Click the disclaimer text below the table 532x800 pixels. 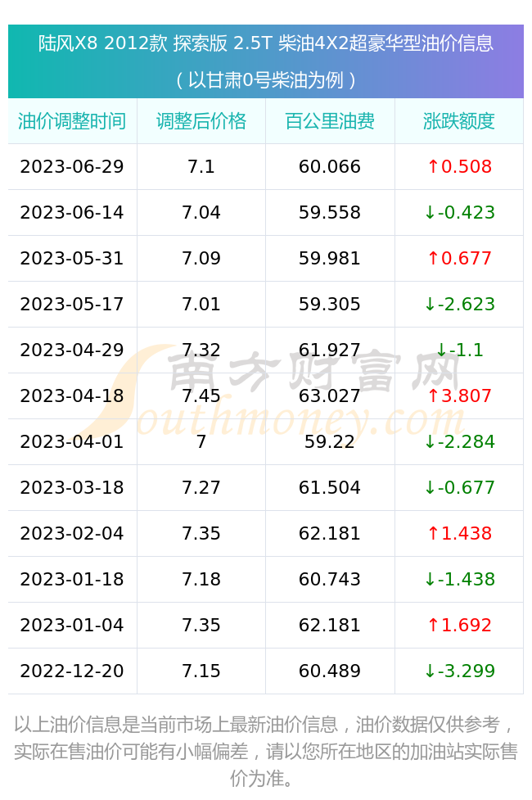[266, 751]
